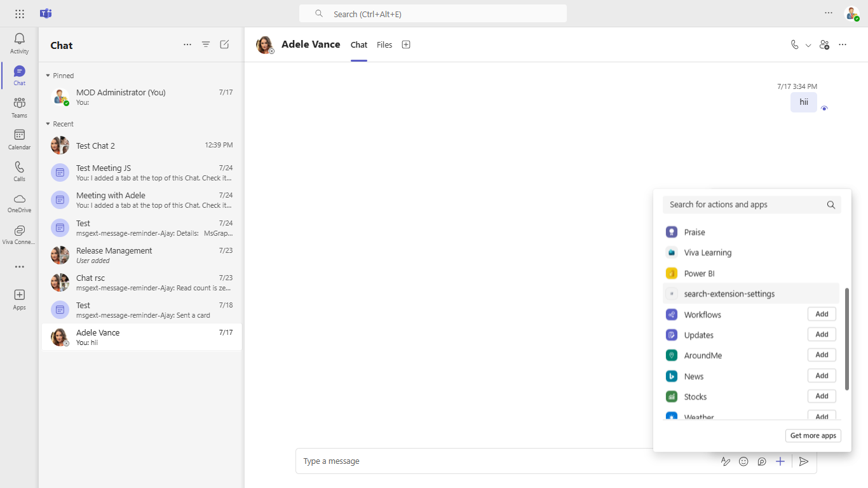868x488 pixels.
Task: Select Praise from apps list
Action: pyautogui.click(x=751, y=232)
